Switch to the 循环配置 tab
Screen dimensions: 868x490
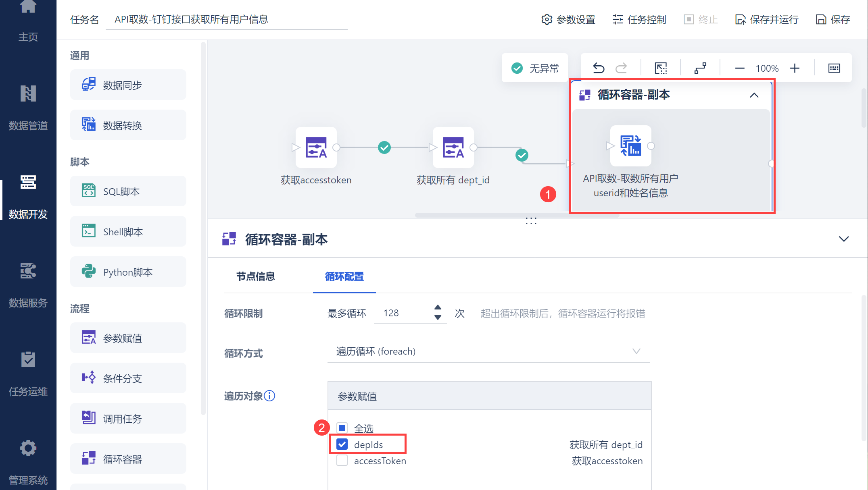[x=344, y=276]
